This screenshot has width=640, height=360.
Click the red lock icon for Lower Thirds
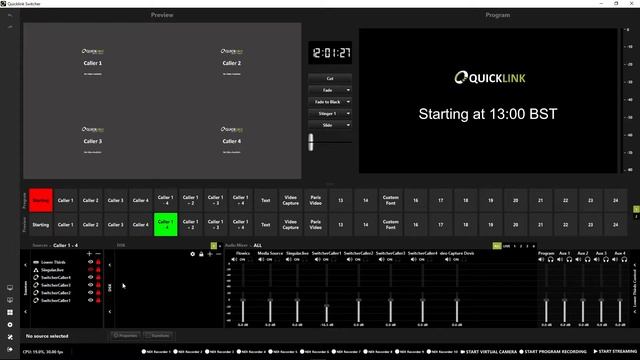pos(98,262)
